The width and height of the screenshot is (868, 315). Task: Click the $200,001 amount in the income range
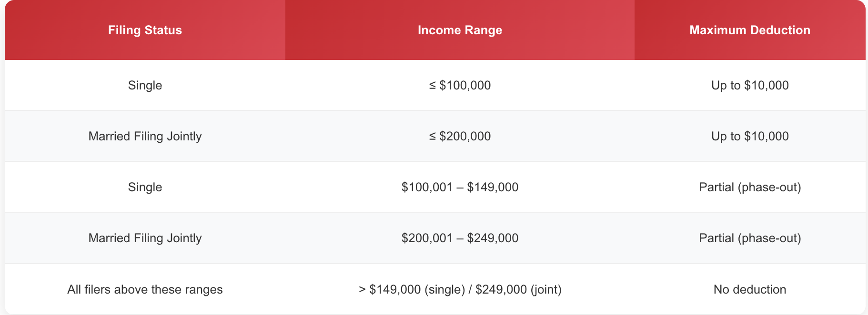coord(427,238)
